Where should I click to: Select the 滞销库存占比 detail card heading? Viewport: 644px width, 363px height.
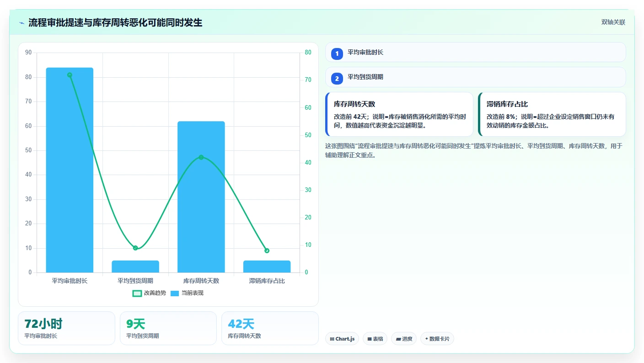(507, 104)
